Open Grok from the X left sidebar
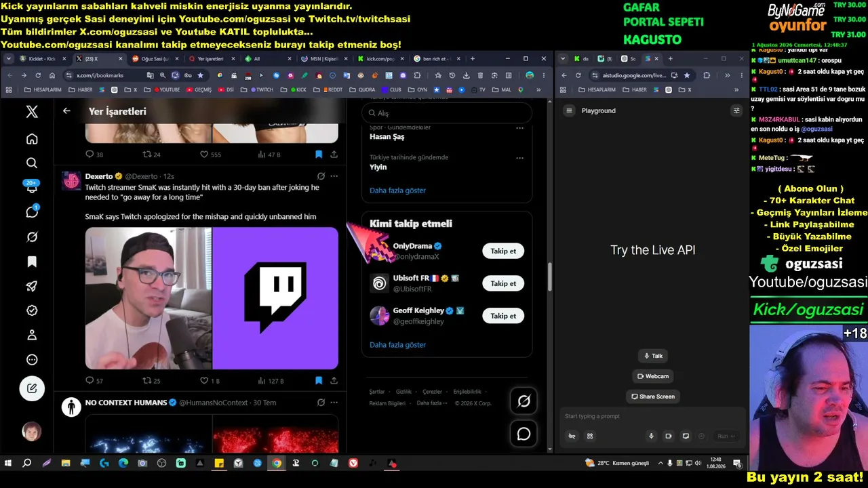The image size is (868, 488). (x=32, y=237)
